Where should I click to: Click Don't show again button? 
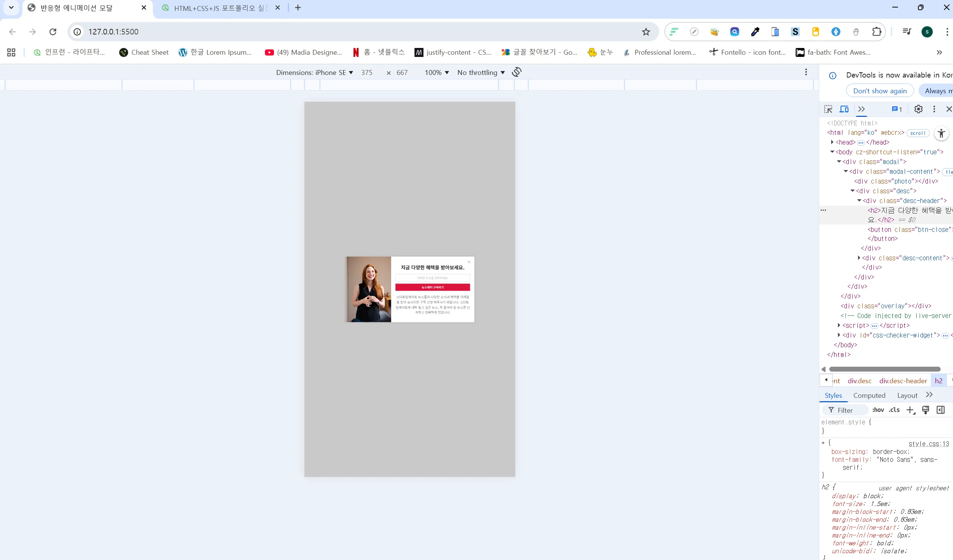(x=880, y=91)
